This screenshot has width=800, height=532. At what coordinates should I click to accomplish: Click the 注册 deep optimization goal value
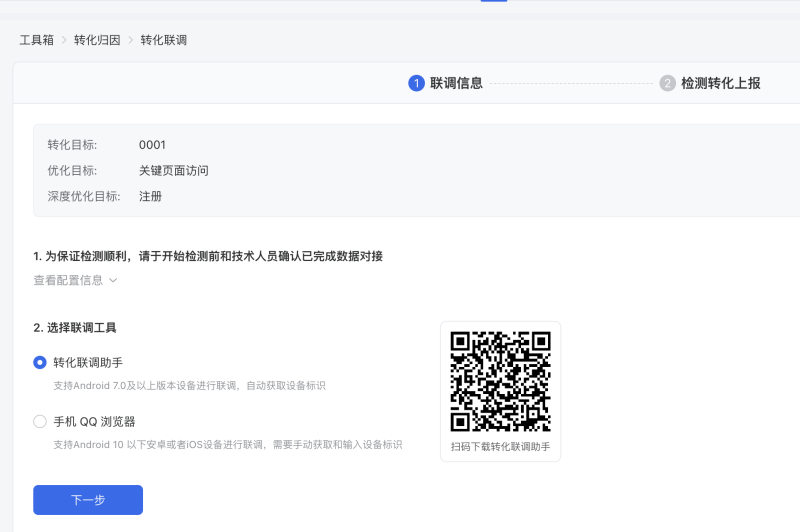point(151,196)
